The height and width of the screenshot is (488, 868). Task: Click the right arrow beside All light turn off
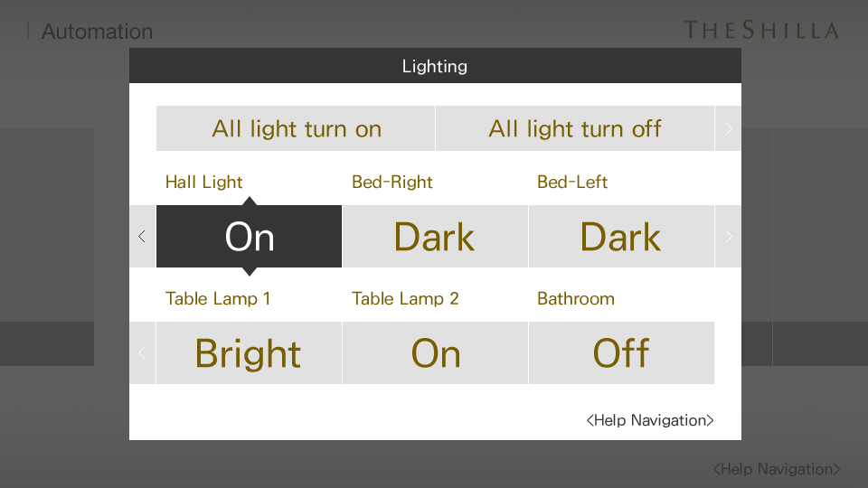pos(728,128)
